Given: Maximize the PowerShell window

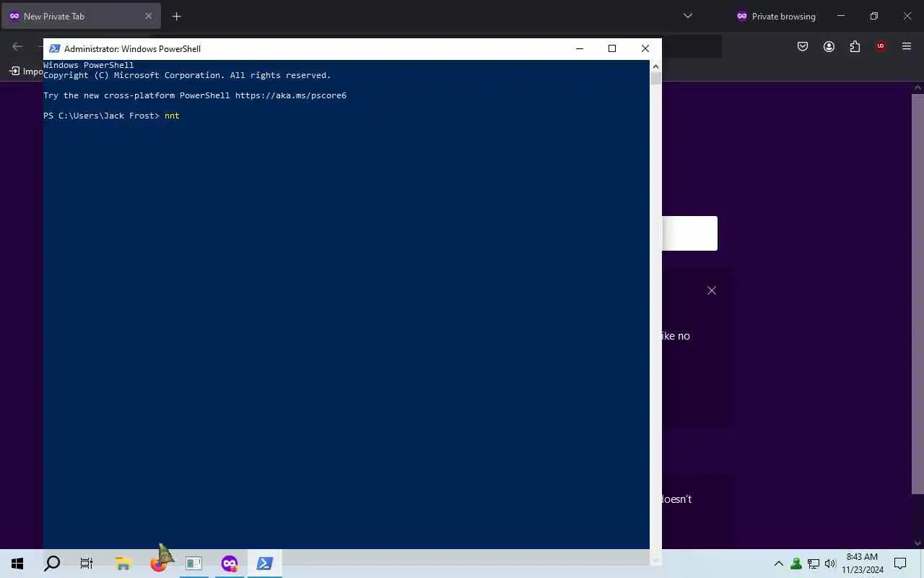Looking at the screenshot, I should [612, 48].
